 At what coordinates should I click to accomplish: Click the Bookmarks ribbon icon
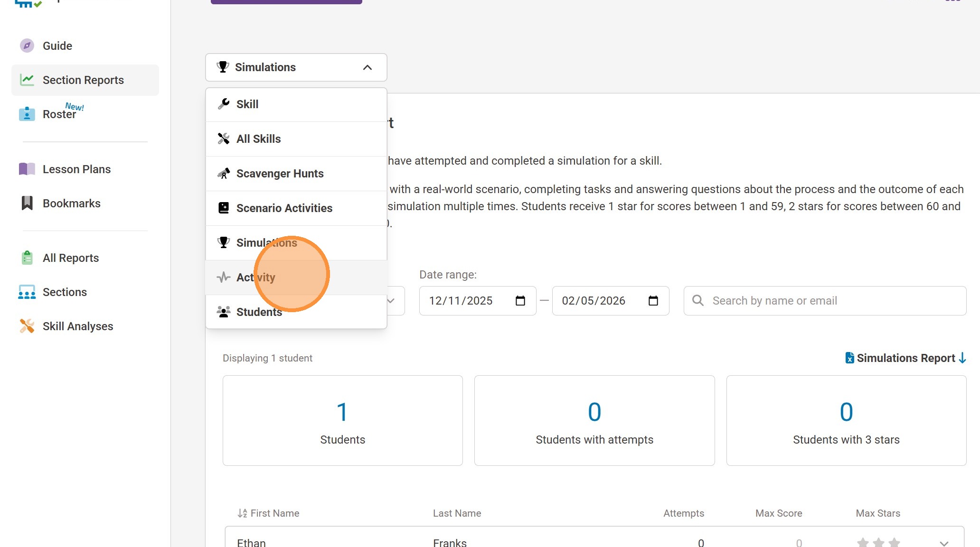[27, 203]
